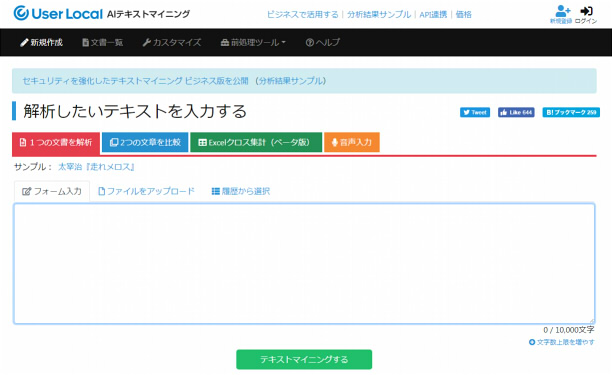Switch to the 音声入力 tab

(x=352, y=142)
